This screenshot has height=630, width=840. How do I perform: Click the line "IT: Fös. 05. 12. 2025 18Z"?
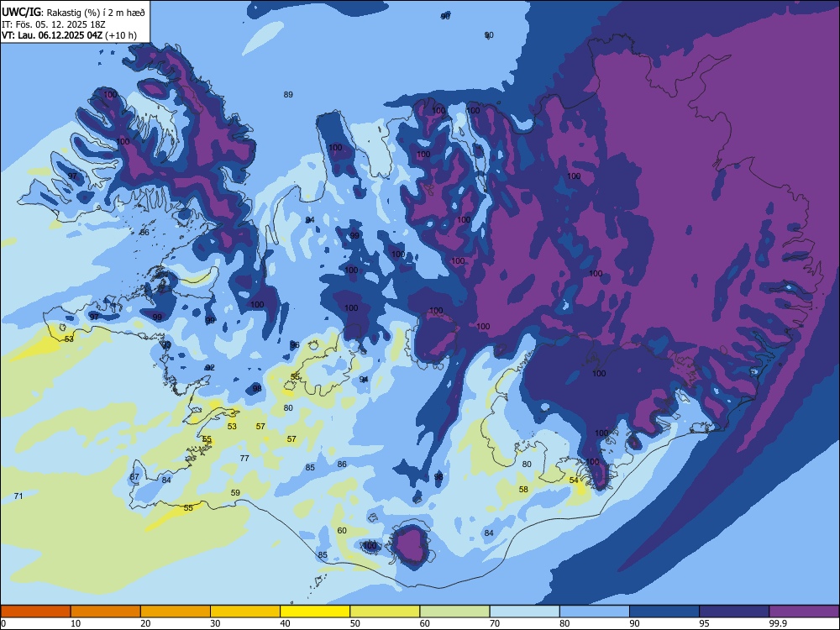tap(53, 24)
